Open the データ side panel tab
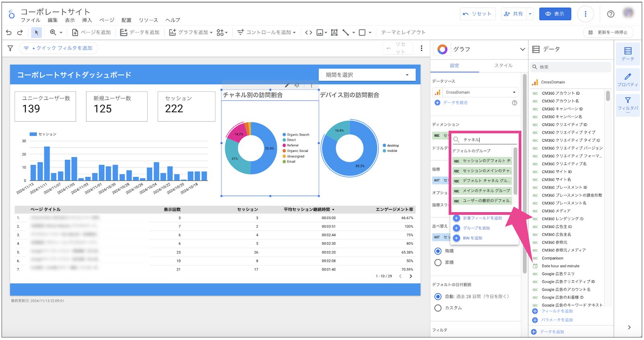This screenshot has height=340, width=644. pos(627,54)
